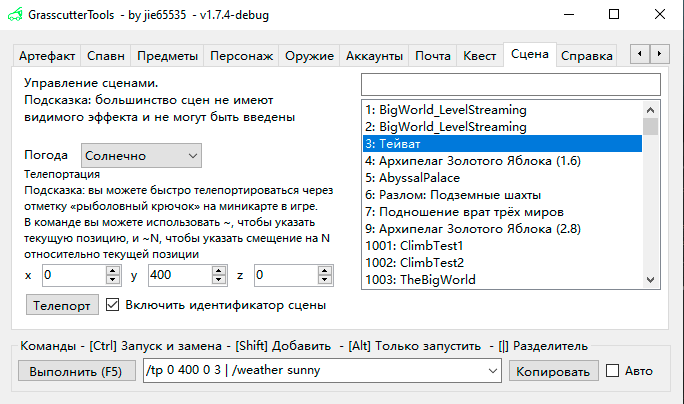This screenshot has width=684, height=404.
Task: Toggle the Авто checkbox
Action: (x=612, y=371)
